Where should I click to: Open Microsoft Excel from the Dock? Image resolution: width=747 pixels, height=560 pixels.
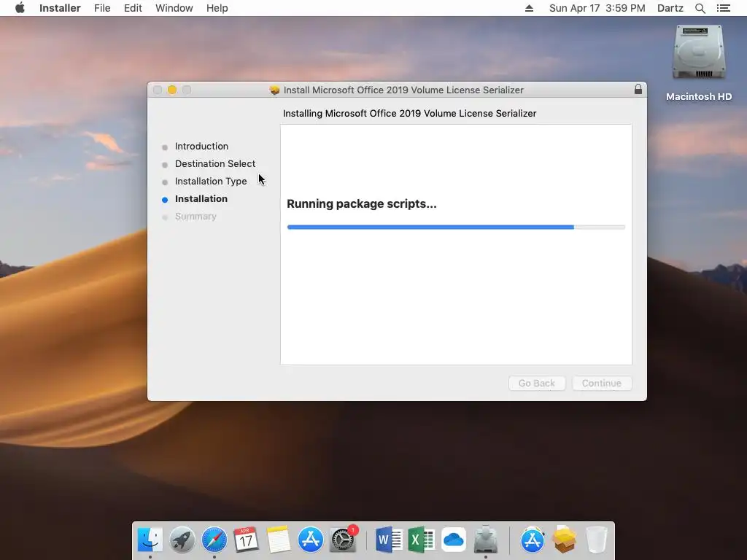click(x=421, y=540)
